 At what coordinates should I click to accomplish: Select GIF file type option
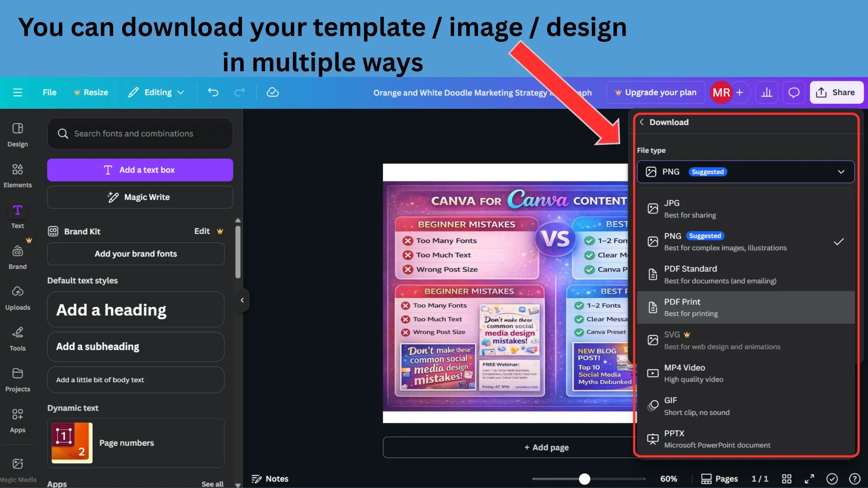click(x=746, y=406)
